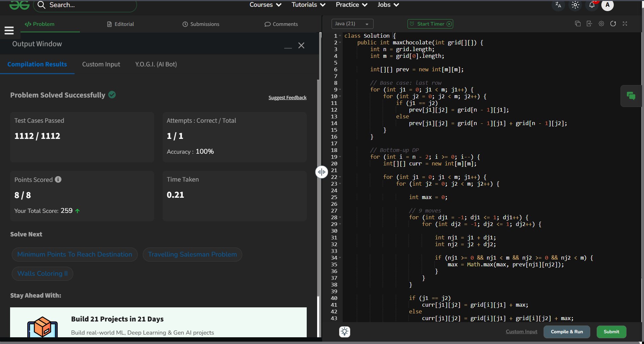The width and height of the screenshot is (644, 344).
Task: Select the Custom Input tab in the Output Window
Action: coord(101,64)
